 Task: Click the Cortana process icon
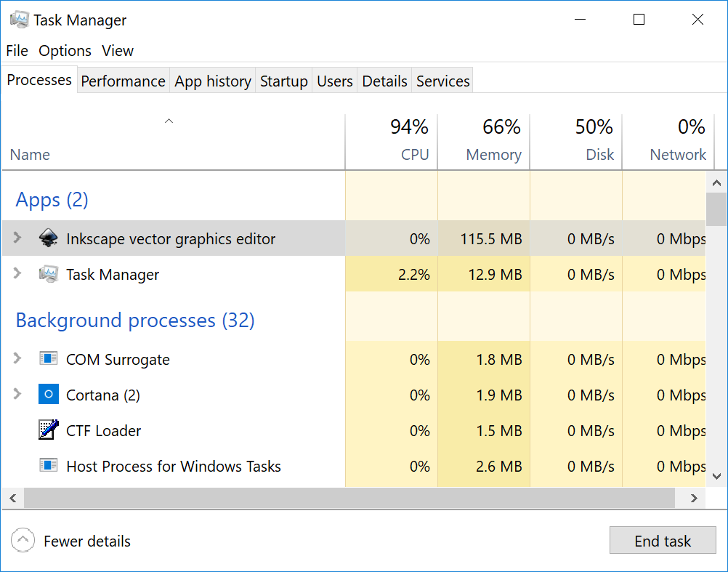(48, 394)
